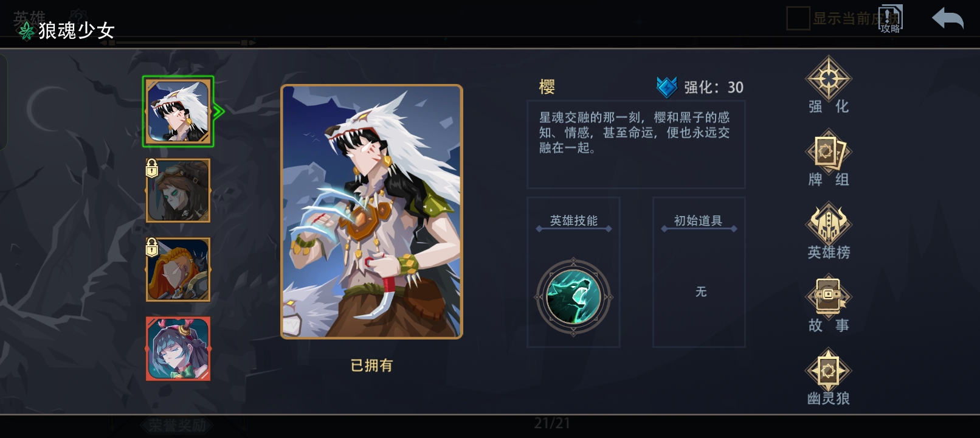Click the green arrow beside selected skin

(x=219, y=111)
